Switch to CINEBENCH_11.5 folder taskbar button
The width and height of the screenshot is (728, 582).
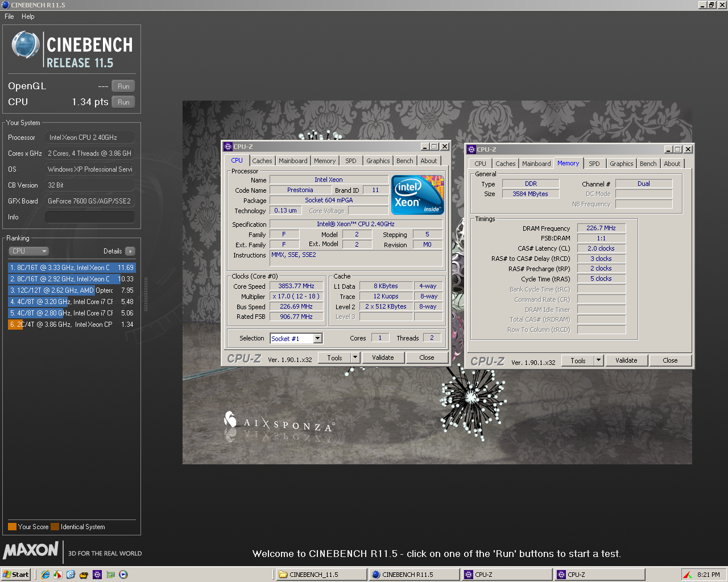coord(322,575)
